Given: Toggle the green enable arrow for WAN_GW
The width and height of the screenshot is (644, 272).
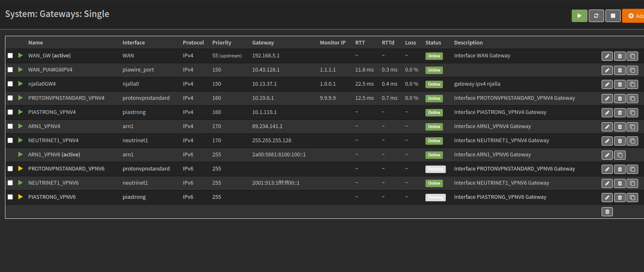Looking at the screenshot, I should click(x=20, y=55).
